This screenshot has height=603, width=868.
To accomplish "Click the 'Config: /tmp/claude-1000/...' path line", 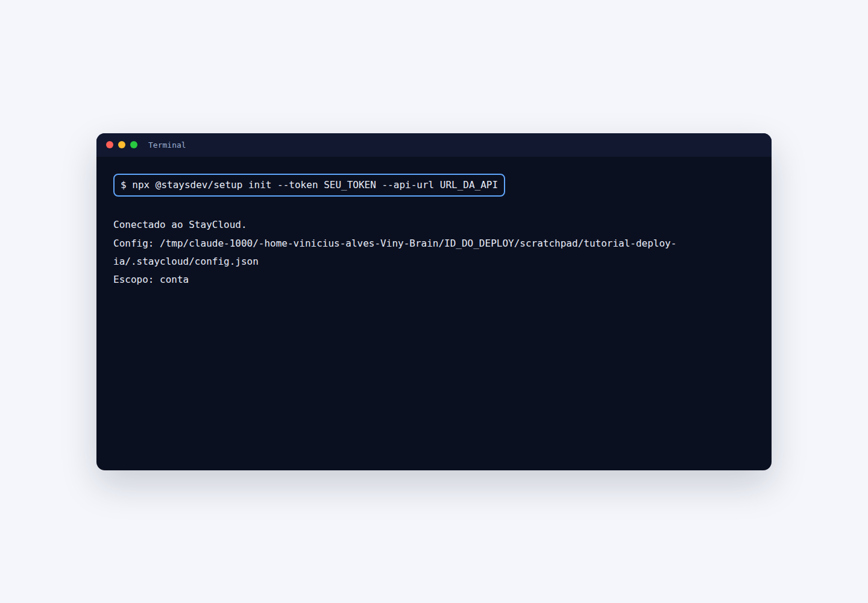I will click(x=395, y=244).
